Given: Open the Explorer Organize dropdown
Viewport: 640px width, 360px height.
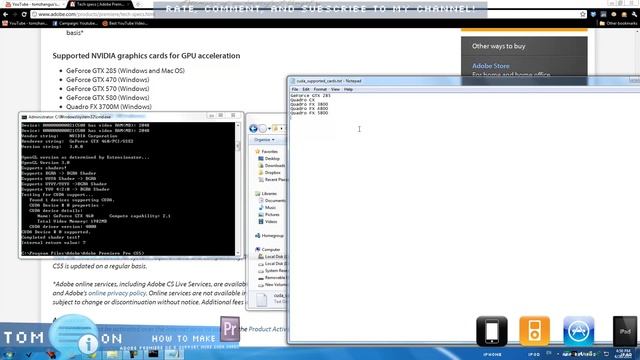Looking at the screenshot, I should [264, 140].
